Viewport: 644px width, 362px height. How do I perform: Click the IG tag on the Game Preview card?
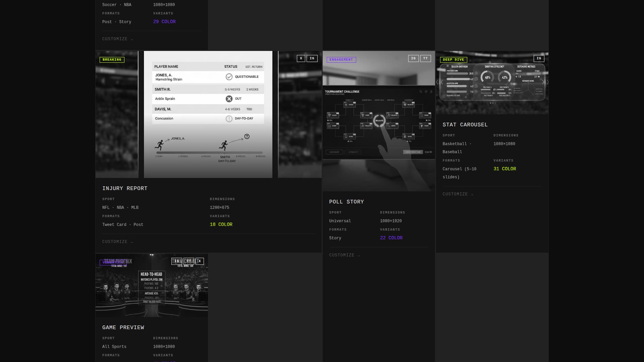[x=177, y=261]
